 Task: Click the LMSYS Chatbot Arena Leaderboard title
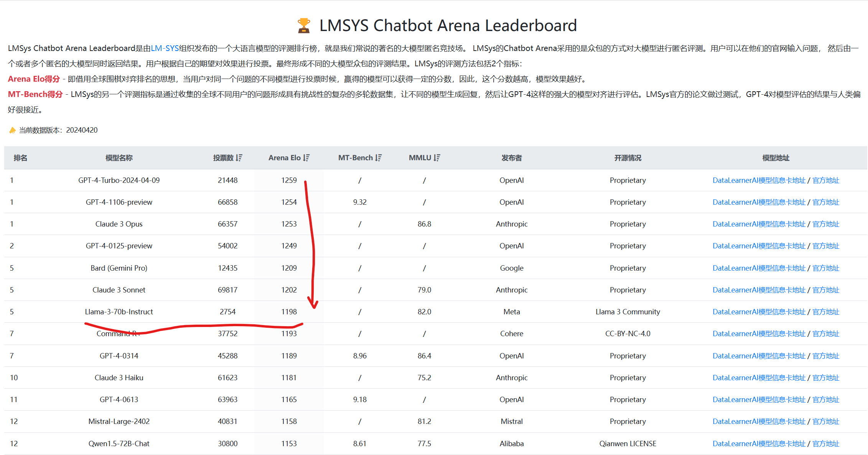[x=448, y=26]
